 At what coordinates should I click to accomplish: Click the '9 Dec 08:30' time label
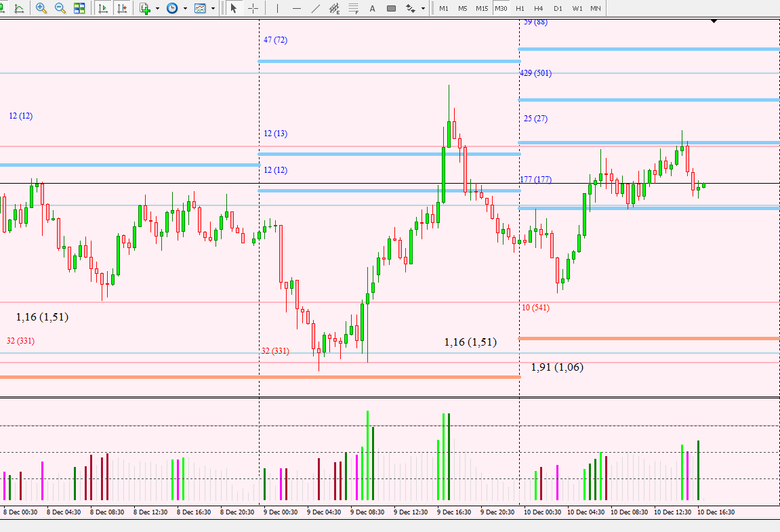[367, 512]
